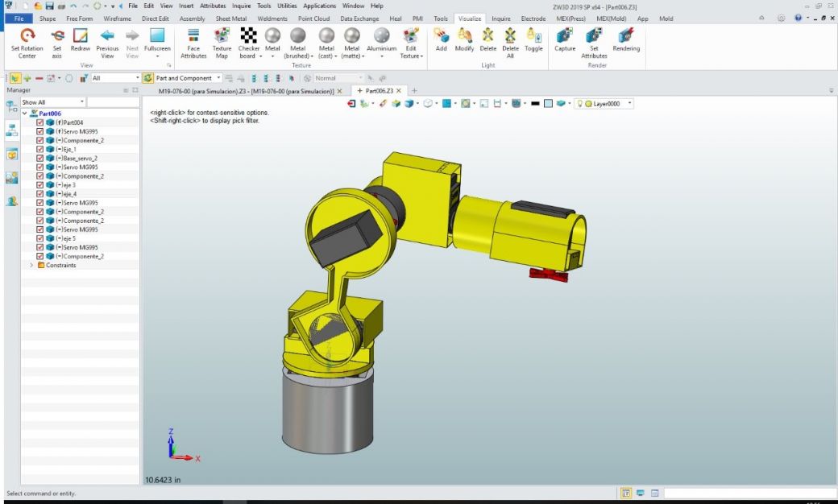Switch to the Visualize ribbon tab

(x=469, y=18)
